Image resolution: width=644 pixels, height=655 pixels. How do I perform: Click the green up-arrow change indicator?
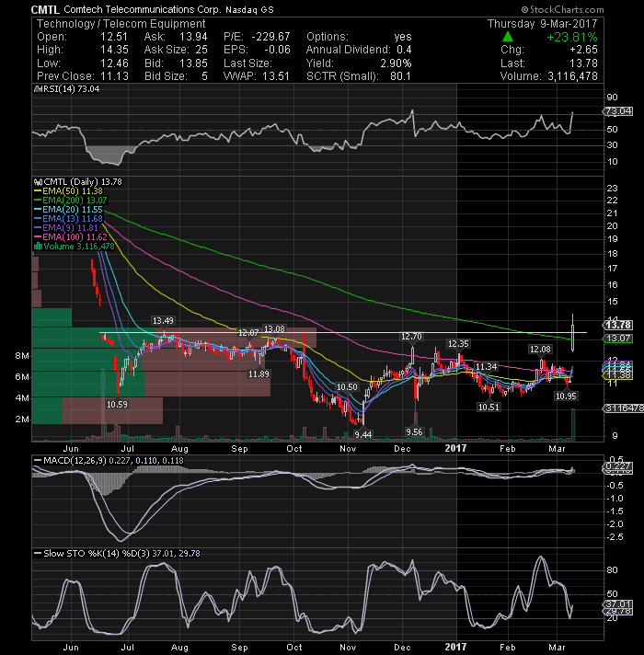pyautogui.click(x=508, y=37)
